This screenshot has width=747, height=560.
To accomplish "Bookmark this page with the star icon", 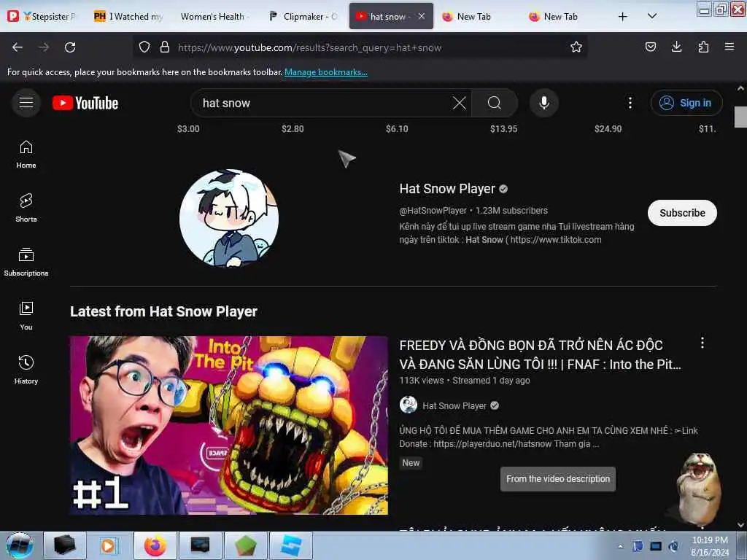I will click(x=576, y=47).
